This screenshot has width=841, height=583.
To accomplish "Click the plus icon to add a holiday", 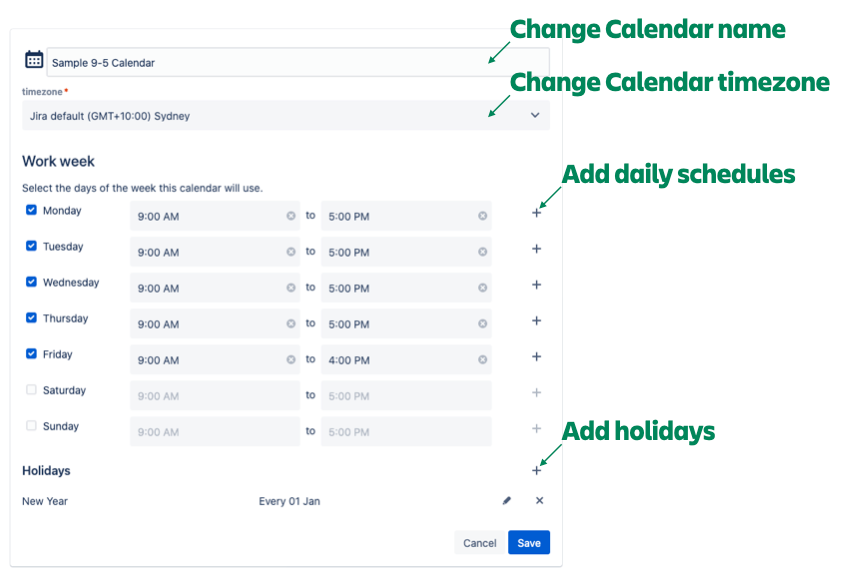I will [537, 471].
